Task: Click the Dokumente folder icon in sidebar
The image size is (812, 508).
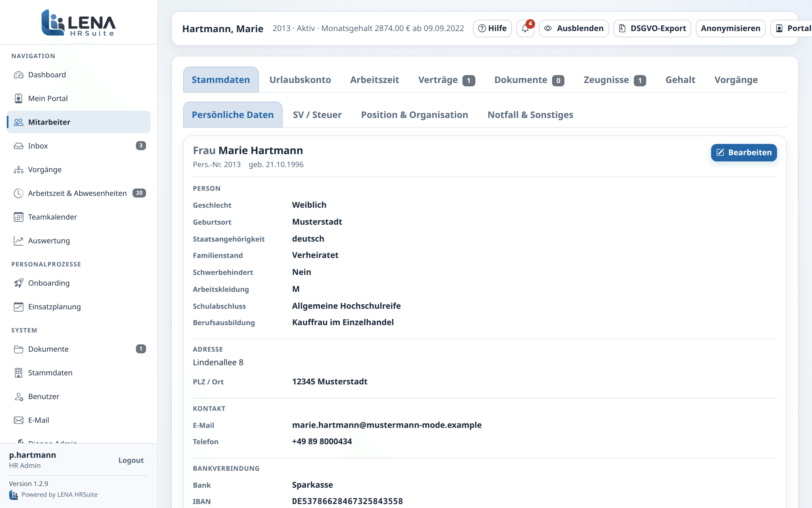Action: [18, 349]
